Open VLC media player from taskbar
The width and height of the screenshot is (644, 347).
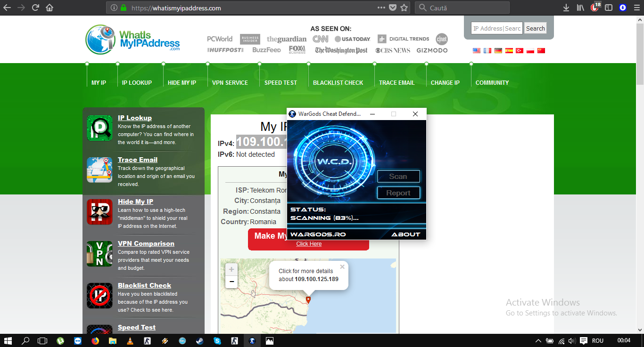point(130,340)
